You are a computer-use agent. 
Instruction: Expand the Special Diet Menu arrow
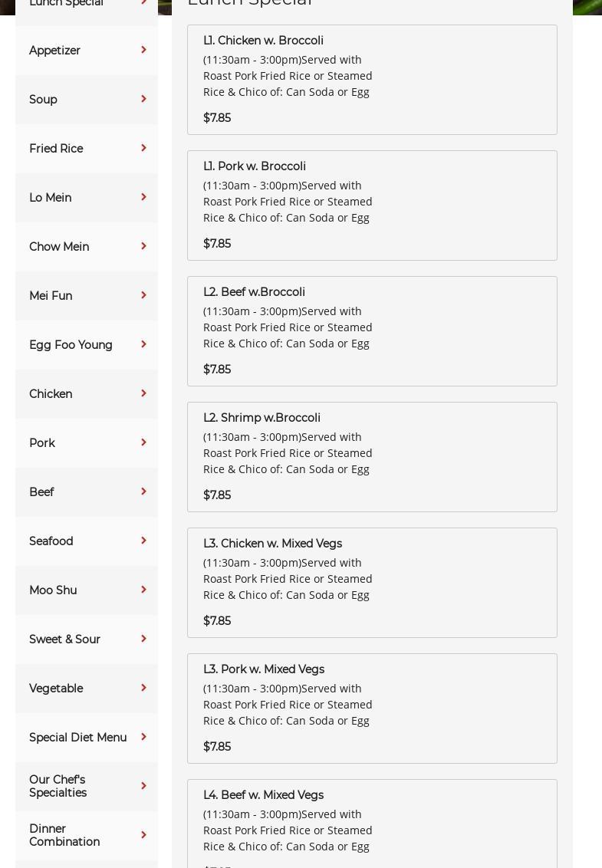coord(143,738)
